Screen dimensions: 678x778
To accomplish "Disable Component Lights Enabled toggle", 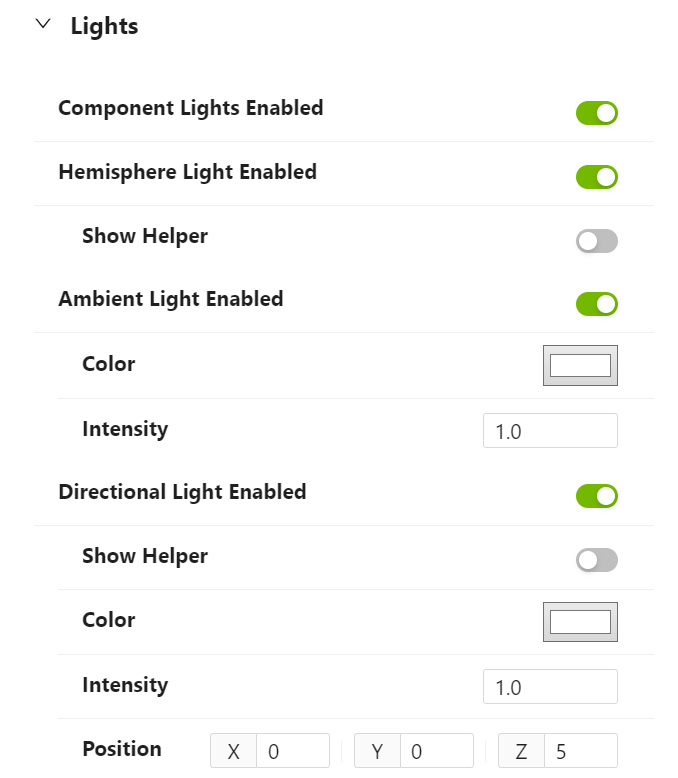I will tap(596, 113).
